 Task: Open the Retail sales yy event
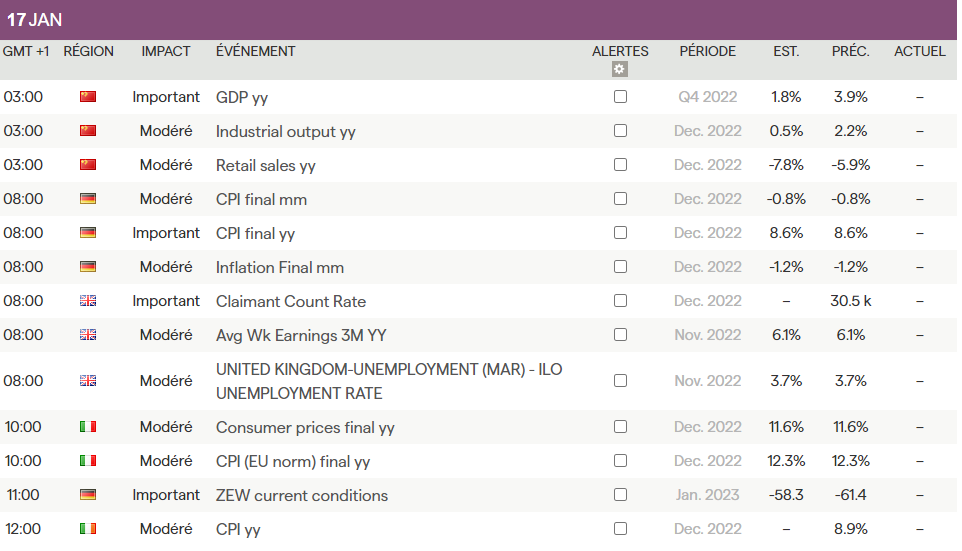(x=265, y=165)
